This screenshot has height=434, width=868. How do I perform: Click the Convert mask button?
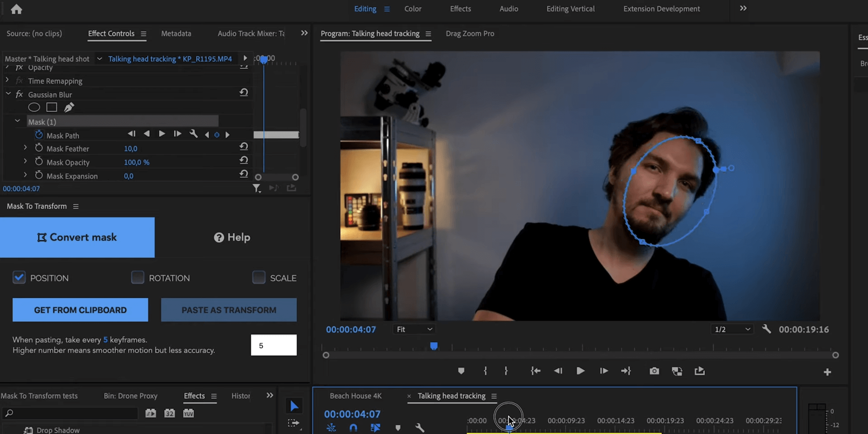pyautogui.click(x=77, y=237)
